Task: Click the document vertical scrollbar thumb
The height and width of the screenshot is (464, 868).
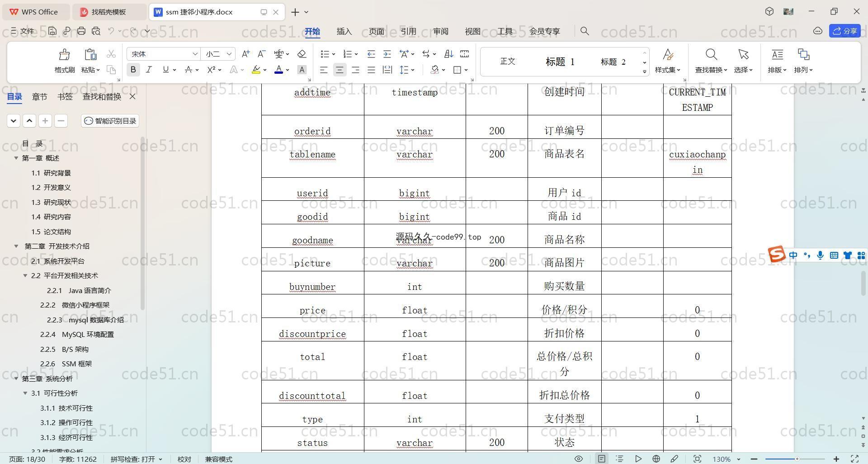Action: pyautogui.click(x=863, y=284)
